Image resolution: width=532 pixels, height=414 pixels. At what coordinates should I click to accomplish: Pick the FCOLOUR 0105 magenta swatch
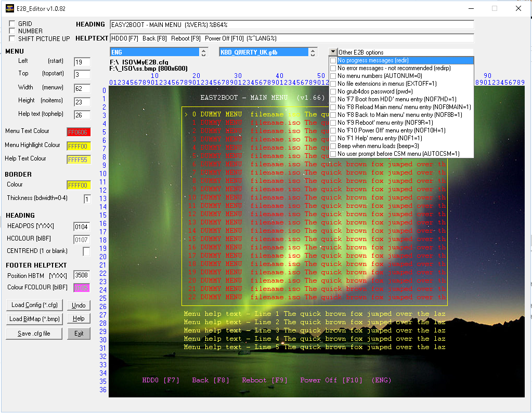click(x=82, y=288)
